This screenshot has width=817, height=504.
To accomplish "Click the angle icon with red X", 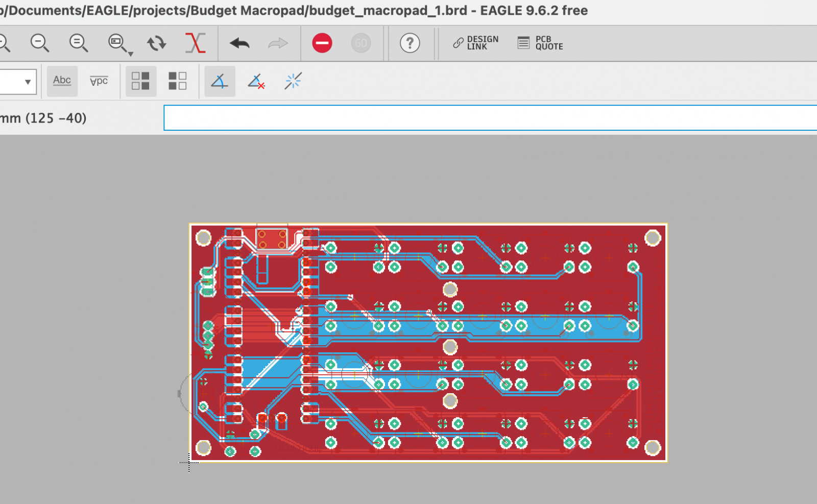I will pos(256,81).
